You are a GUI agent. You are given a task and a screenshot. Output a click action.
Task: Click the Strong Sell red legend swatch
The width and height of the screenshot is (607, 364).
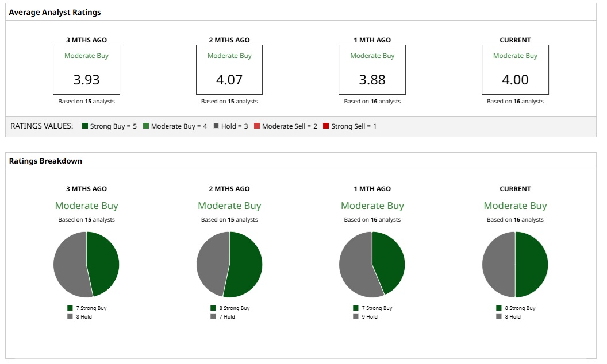(326, 126)
